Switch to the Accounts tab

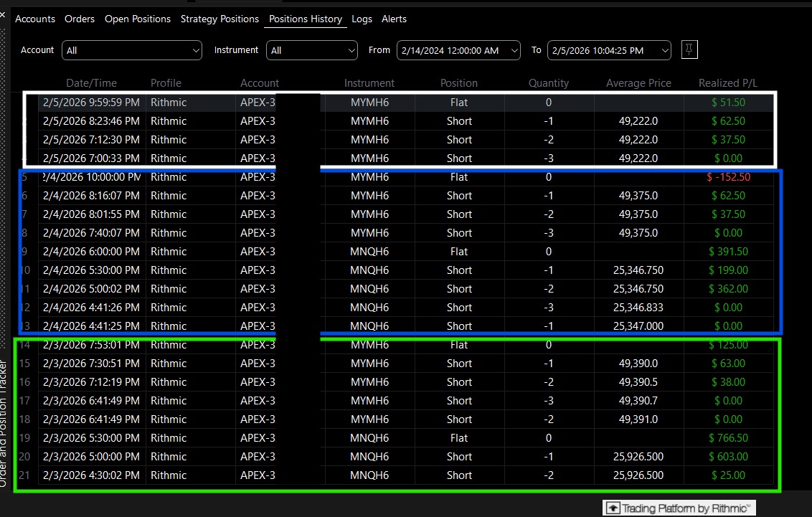34,19
